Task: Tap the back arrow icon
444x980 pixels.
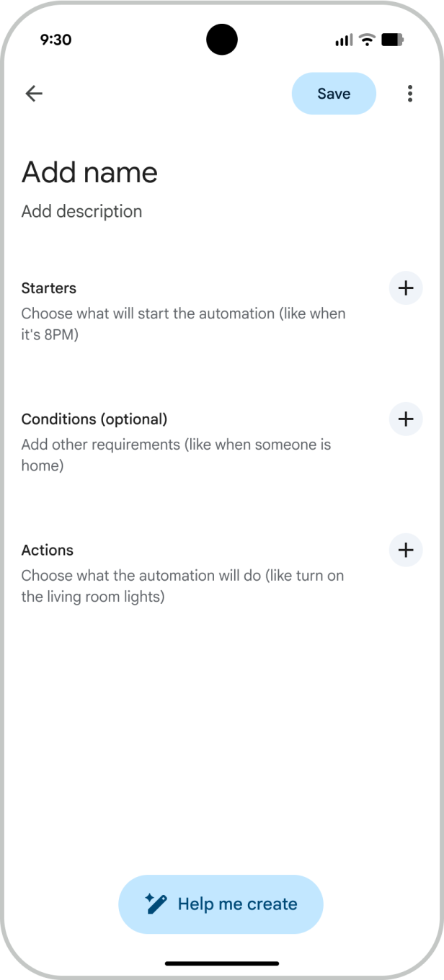Action: (x=34, y=93)
